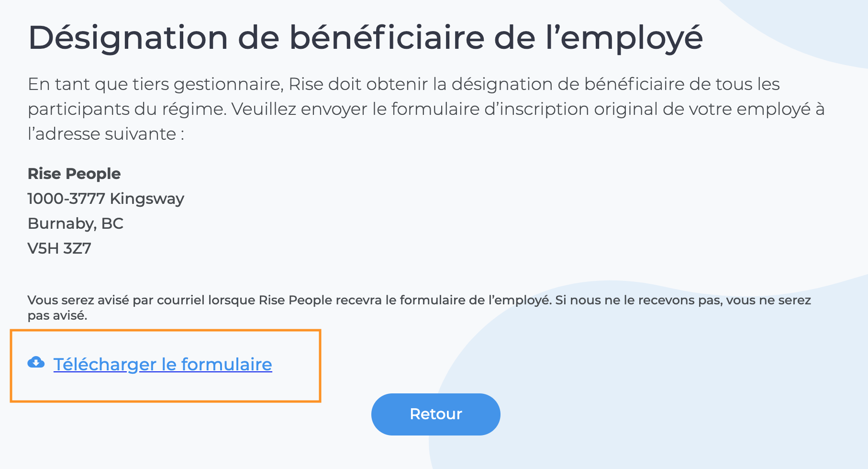The height and width of the screenshot is (469, 868).
Task: Click the word 'Désignation' in the title
Action: (128, 38)
